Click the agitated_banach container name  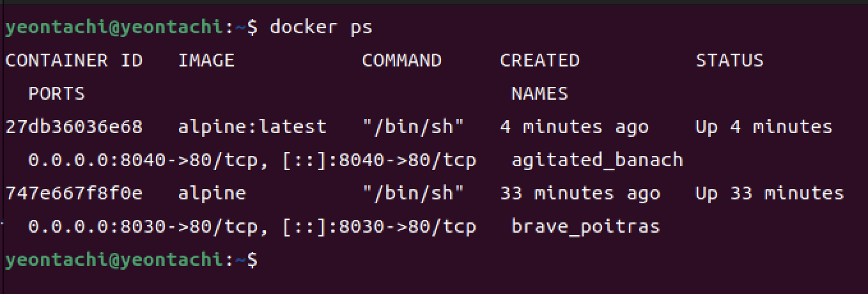tap(598, 160)
